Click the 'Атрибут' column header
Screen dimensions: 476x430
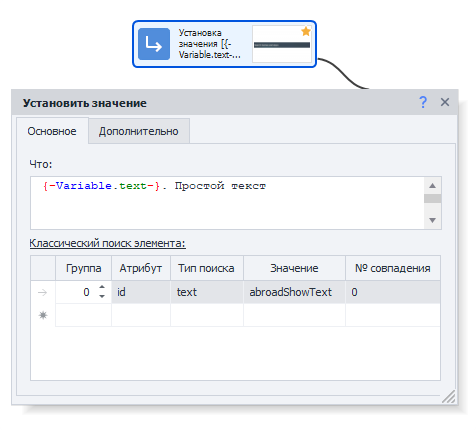pyautogui.click(x=141, y=268)
